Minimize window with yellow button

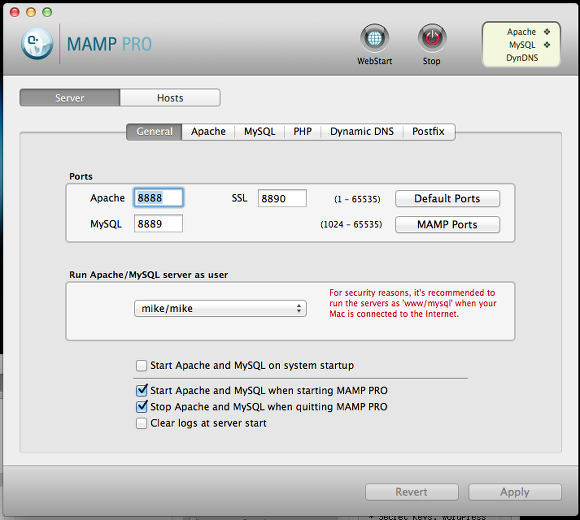[x=31, y=12]
